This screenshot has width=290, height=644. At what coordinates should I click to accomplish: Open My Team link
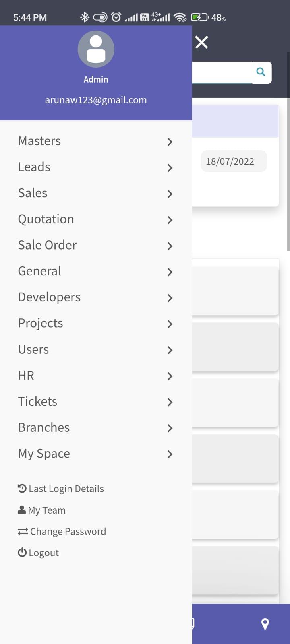pos(41,510)
